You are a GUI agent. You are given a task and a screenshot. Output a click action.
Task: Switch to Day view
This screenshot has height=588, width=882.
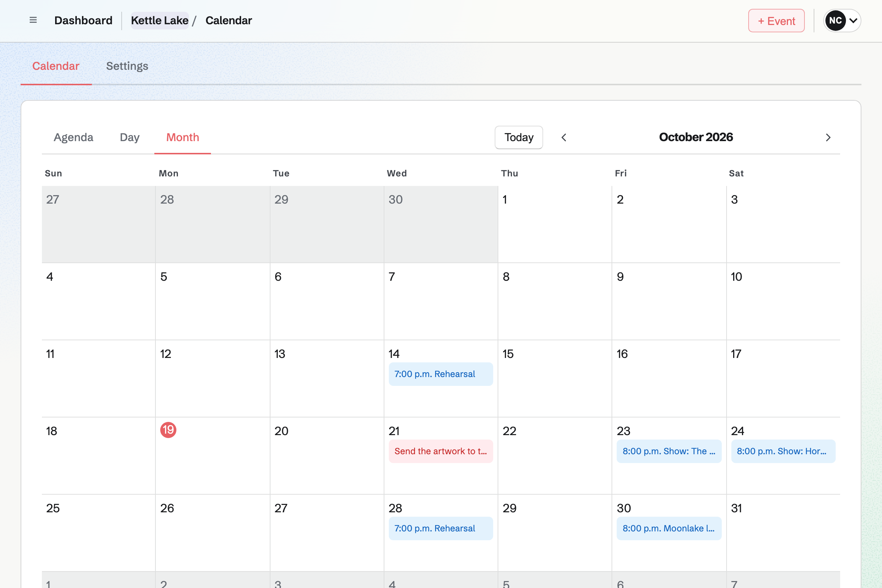[x=130, y=137]
